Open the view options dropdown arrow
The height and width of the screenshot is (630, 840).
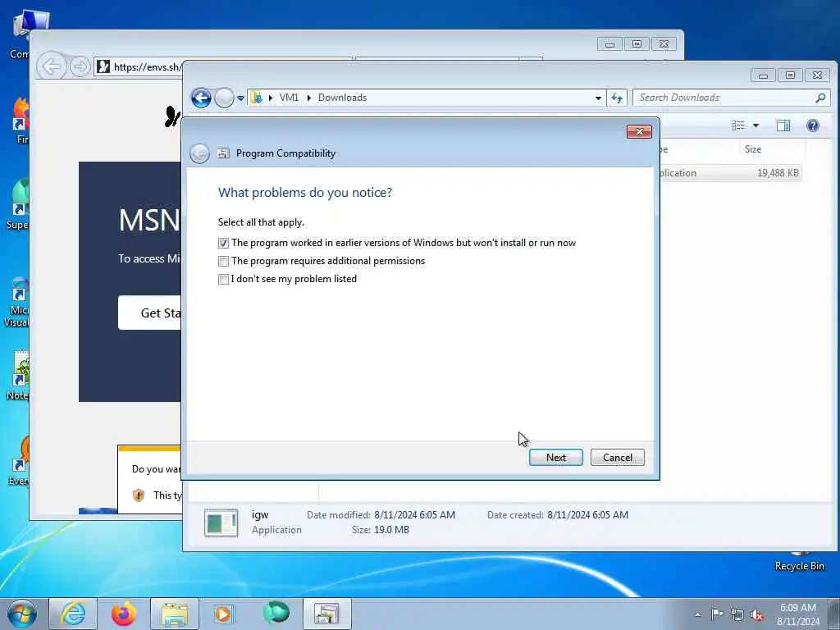point(756,126)
